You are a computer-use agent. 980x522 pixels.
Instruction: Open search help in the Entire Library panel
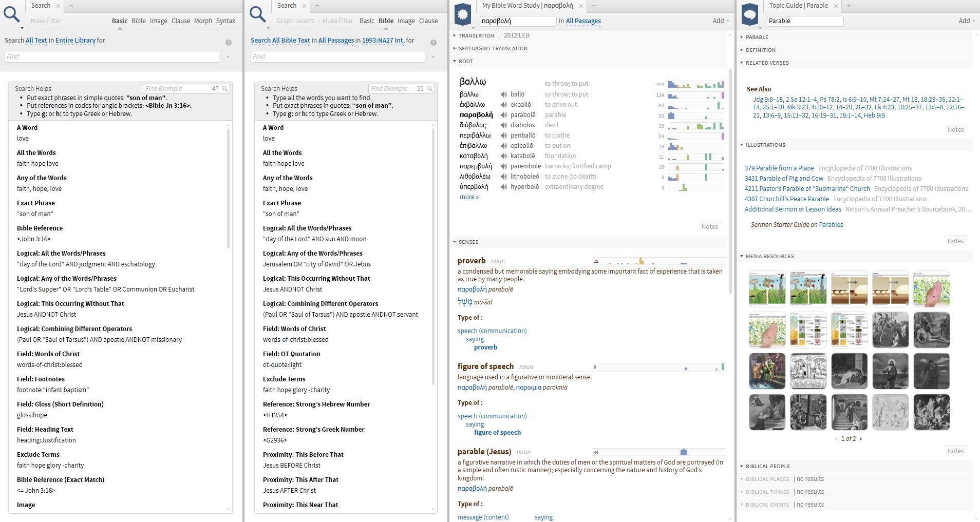[x=229, y=43]
